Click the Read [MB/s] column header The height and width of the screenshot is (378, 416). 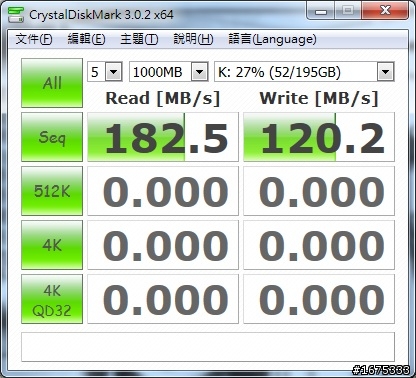pyautogui.click(x=163, y=99)
